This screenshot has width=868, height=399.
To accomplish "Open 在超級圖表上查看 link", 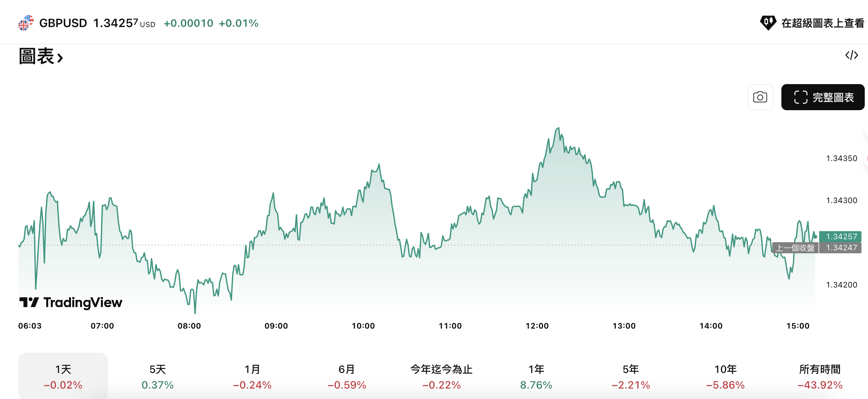I will 822,23.
